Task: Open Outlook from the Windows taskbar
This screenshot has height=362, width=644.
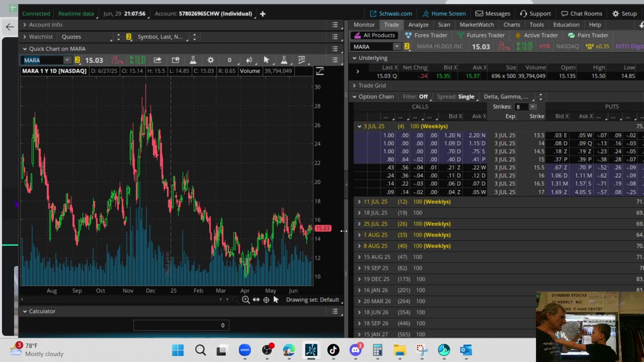Action: pyautogui.click(x=466, y=350)
